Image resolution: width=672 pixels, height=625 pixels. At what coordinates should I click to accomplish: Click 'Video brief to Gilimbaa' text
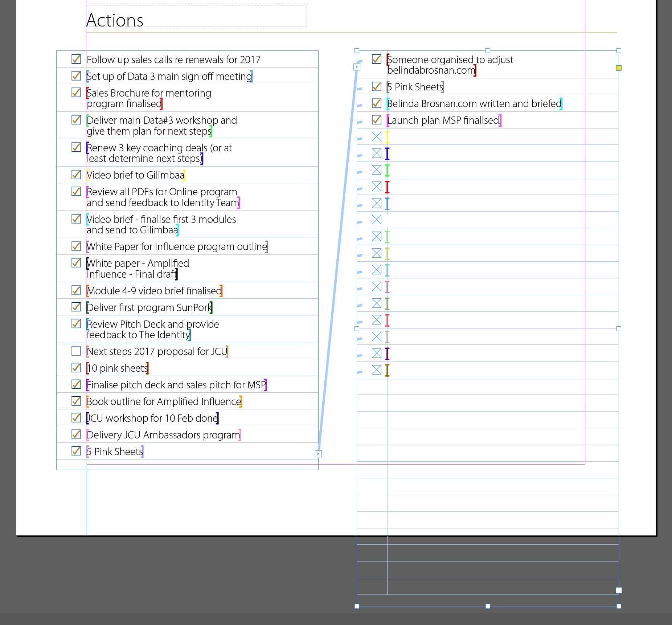tap(136, 175)
